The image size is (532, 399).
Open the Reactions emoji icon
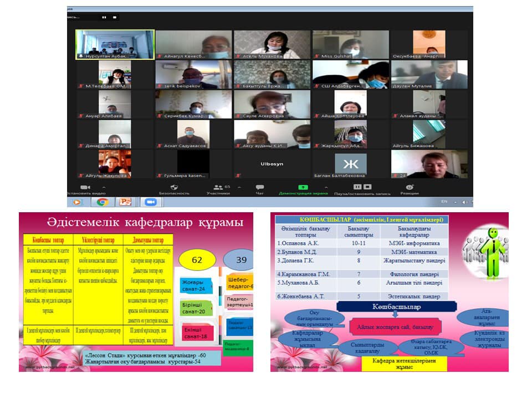(410, 187)
